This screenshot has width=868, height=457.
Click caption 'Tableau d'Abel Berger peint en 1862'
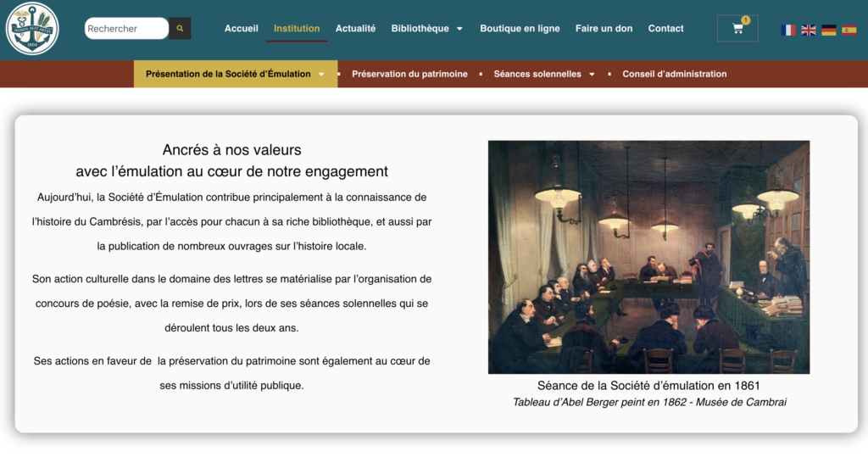(x=599, y=402)
